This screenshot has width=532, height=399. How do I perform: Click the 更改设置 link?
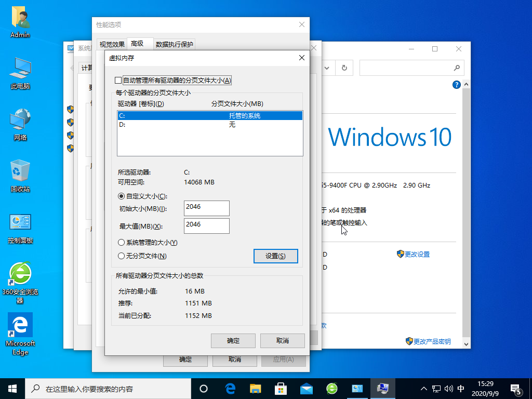click(417, 255)
